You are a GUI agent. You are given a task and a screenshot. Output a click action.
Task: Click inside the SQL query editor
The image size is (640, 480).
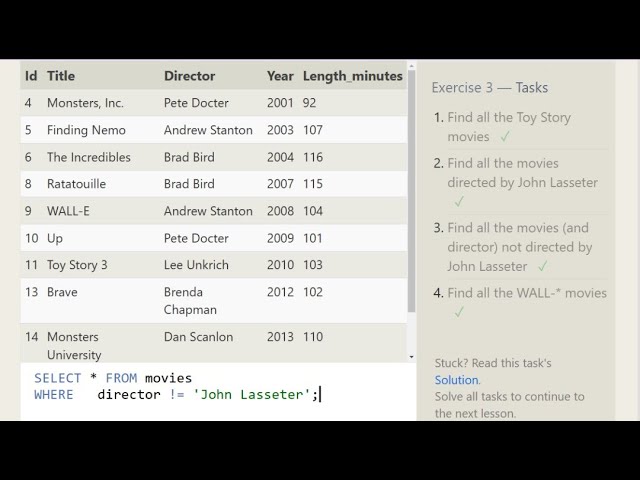click(218, 391)
